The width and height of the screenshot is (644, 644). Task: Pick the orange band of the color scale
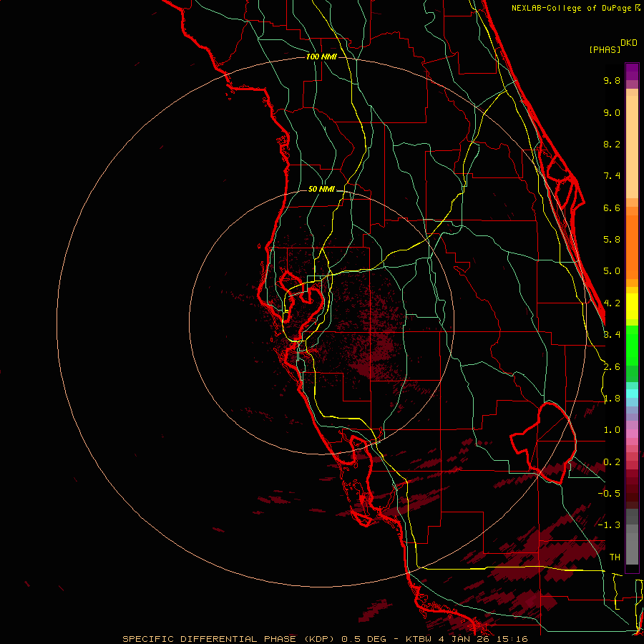coord(632,247)
